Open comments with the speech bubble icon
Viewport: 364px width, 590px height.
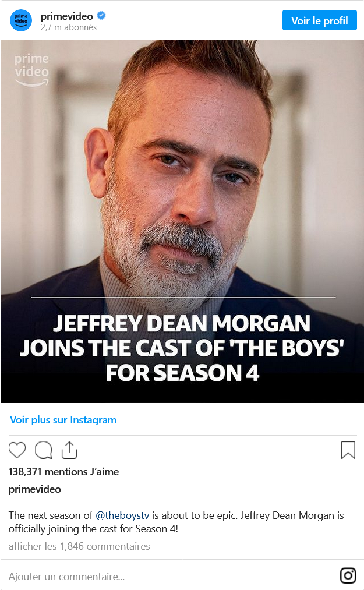(x=43, y=450)
